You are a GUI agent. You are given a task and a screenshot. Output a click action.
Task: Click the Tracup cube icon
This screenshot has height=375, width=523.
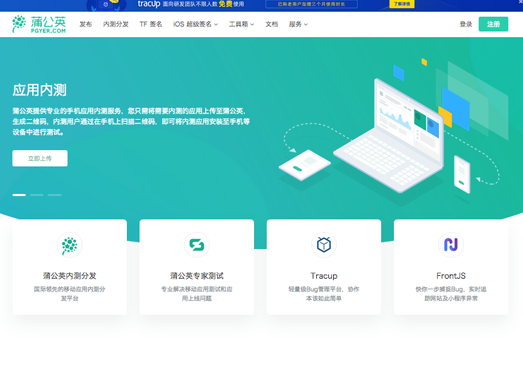point(324,245)
